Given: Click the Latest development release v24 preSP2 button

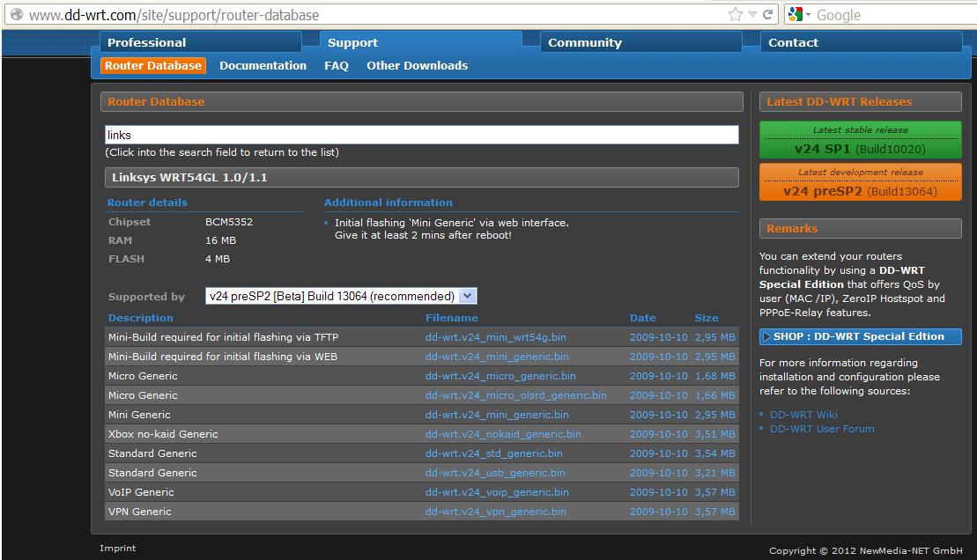Looking at the screenshot, I should point(861,182).
